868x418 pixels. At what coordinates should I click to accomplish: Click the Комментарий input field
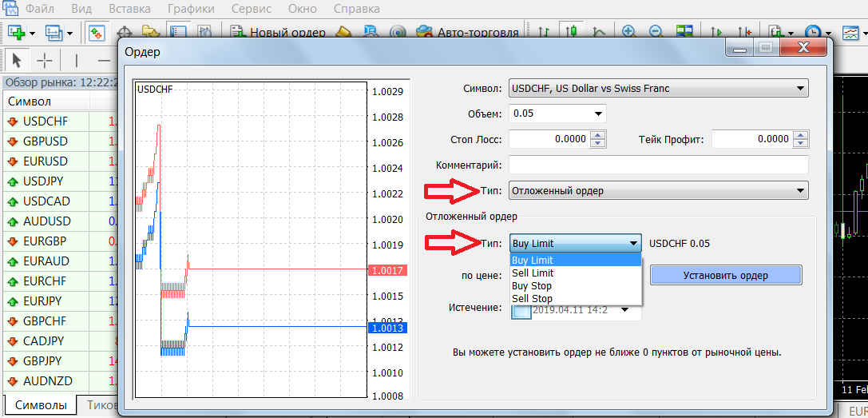658,165
